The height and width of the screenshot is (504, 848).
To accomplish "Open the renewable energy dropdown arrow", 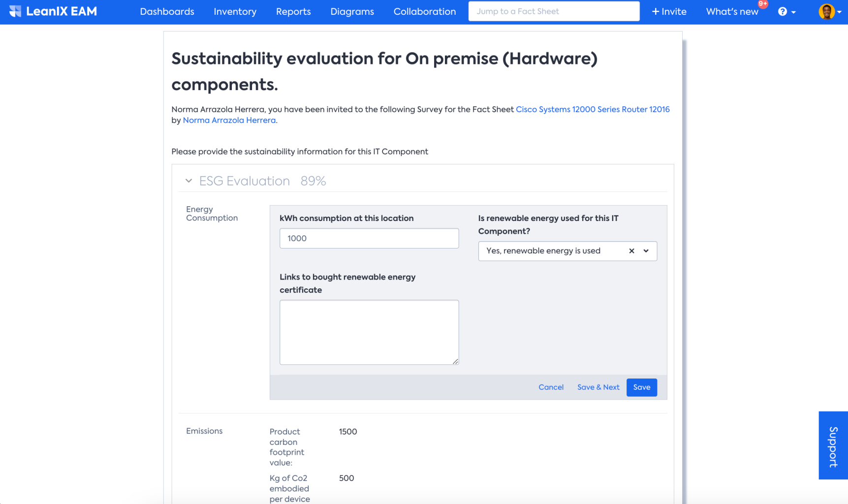I will tap(646, 251).
